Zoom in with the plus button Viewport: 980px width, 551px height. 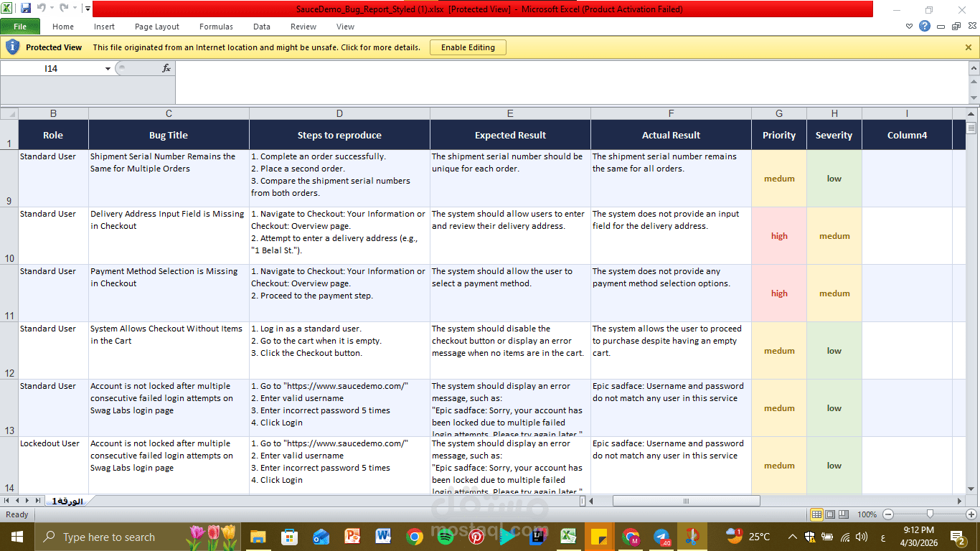pos(971,514)
